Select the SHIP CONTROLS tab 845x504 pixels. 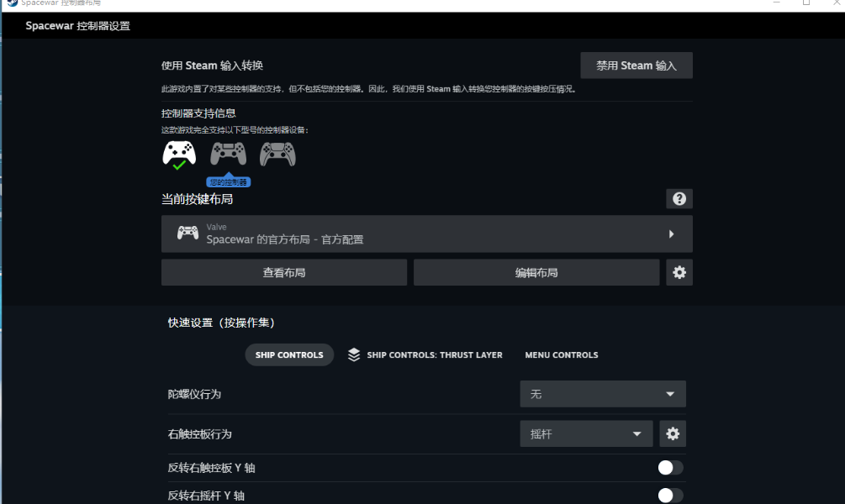(289, 354)
